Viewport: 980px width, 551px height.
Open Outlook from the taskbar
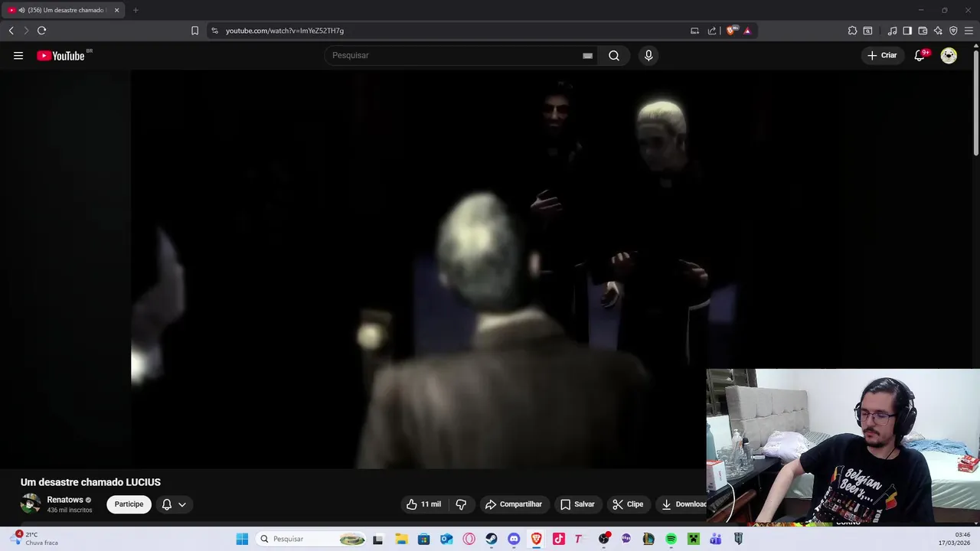(x=446, y=539)
